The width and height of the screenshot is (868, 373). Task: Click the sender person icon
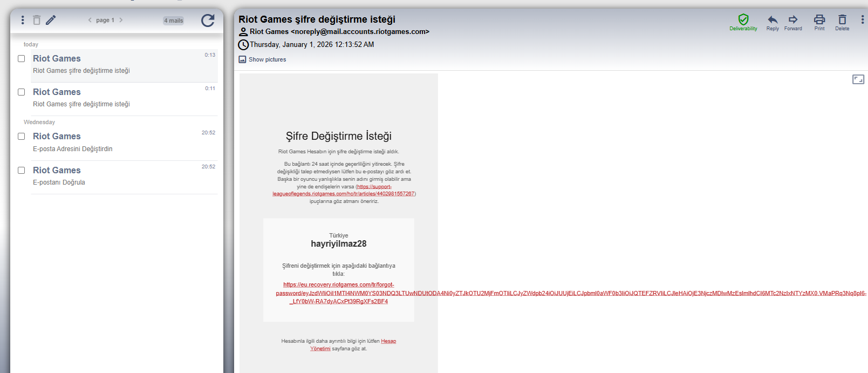coord(243,32)
